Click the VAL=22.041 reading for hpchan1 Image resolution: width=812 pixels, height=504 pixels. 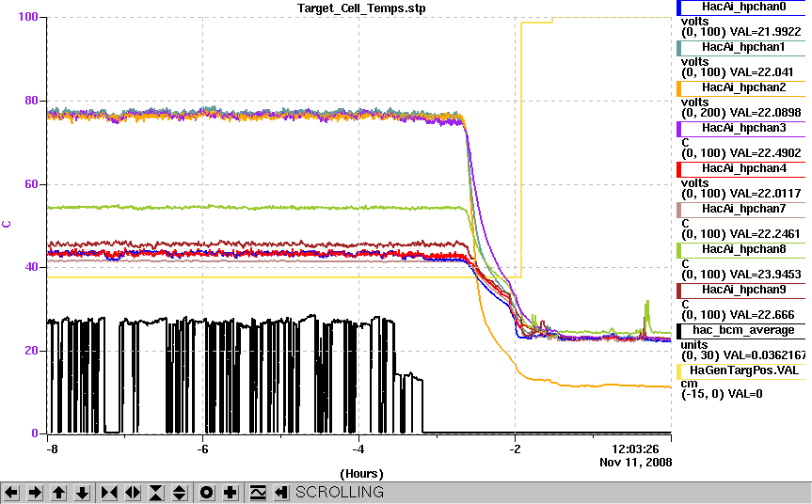[761, 72]
